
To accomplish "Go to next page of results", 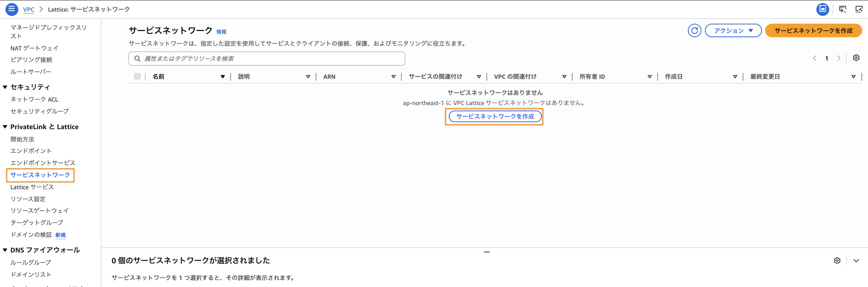I will (839, 58).
